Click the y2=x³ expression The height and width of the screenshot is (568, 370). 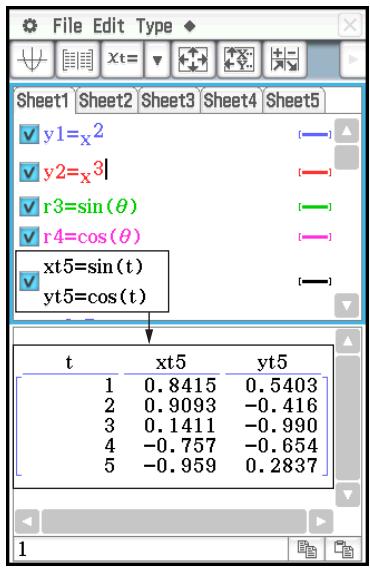coord(74,172)
